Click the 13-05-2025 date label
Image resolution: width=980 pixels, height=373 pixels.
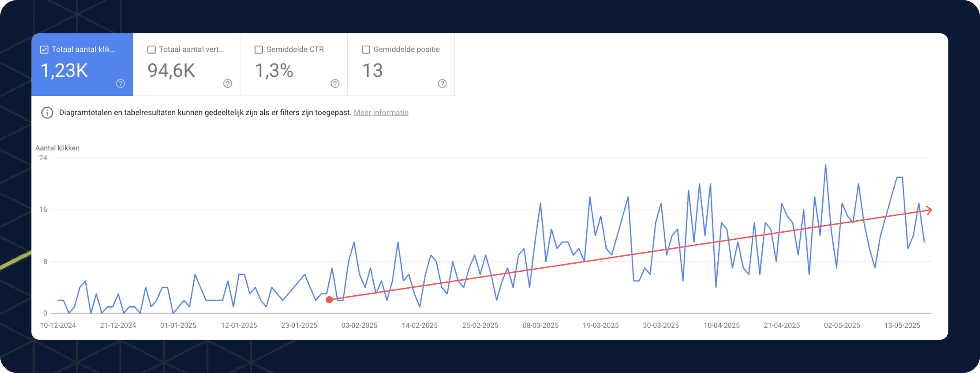pos(902,325)
